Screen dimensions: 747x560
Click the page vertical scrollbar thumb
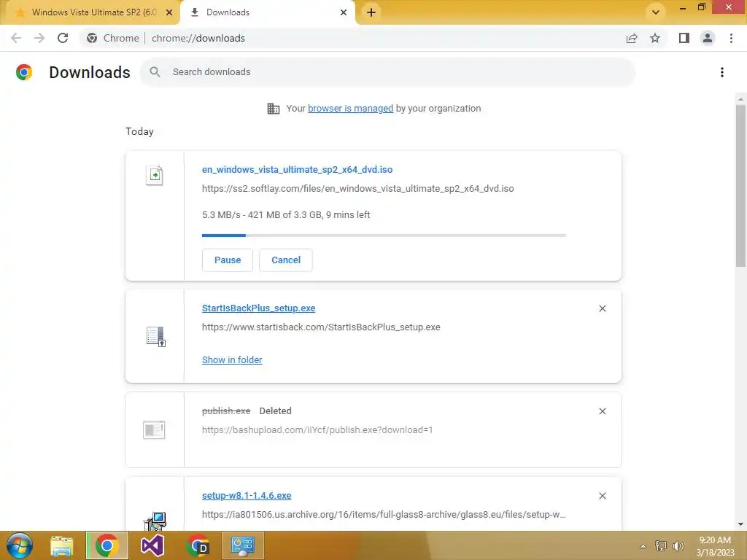tap(740, 186)
